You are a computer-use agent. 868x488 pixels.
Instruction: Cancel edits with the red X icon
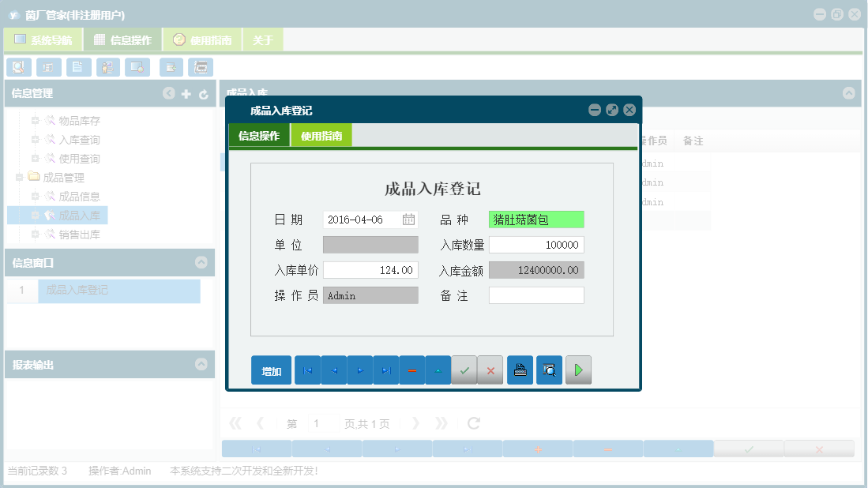point(490,370)
